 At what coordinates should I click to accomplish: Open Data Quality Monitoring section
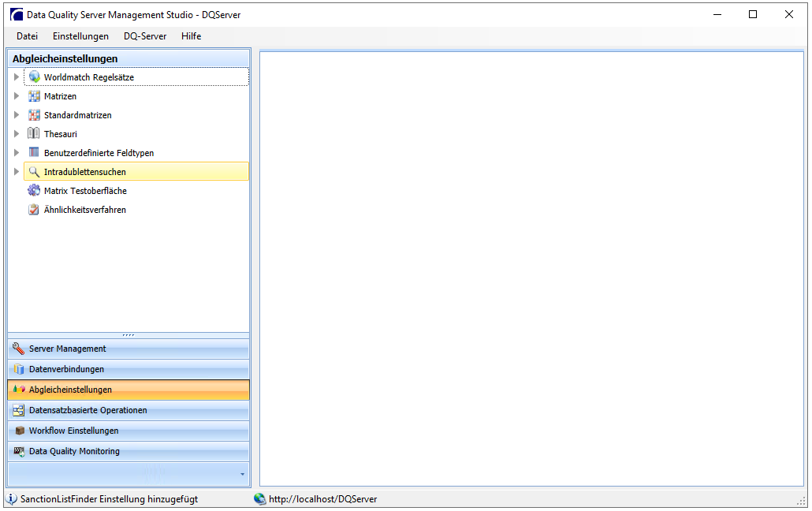click(129, 451)
